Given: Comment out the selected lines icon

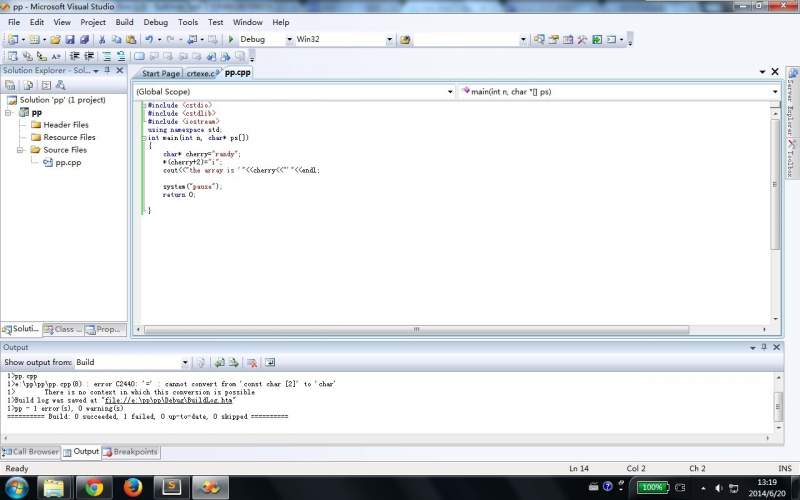Looking at the screenshot, I should point(107,56).
